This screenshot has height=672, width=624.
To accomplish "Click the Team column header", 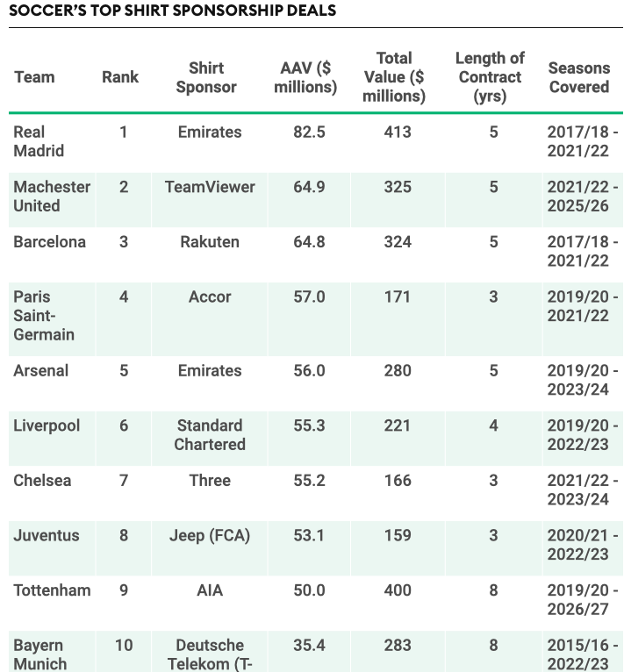I will point(34,77).
